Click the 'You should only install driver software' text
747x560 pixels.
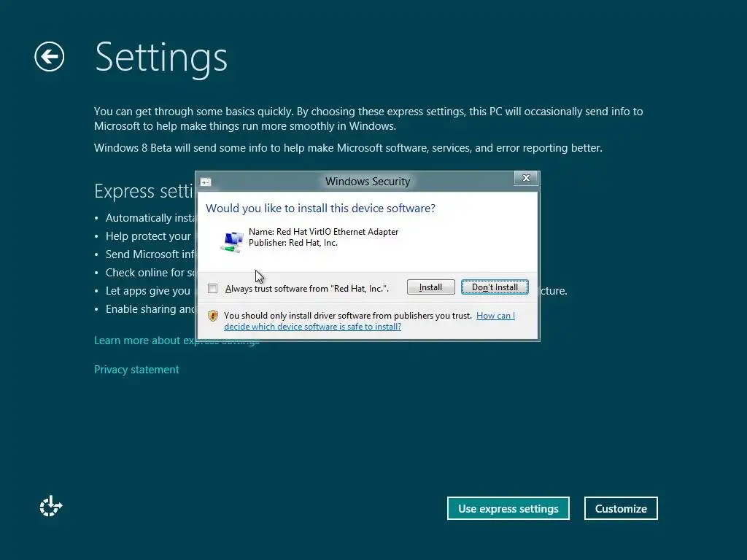(348, 316)
